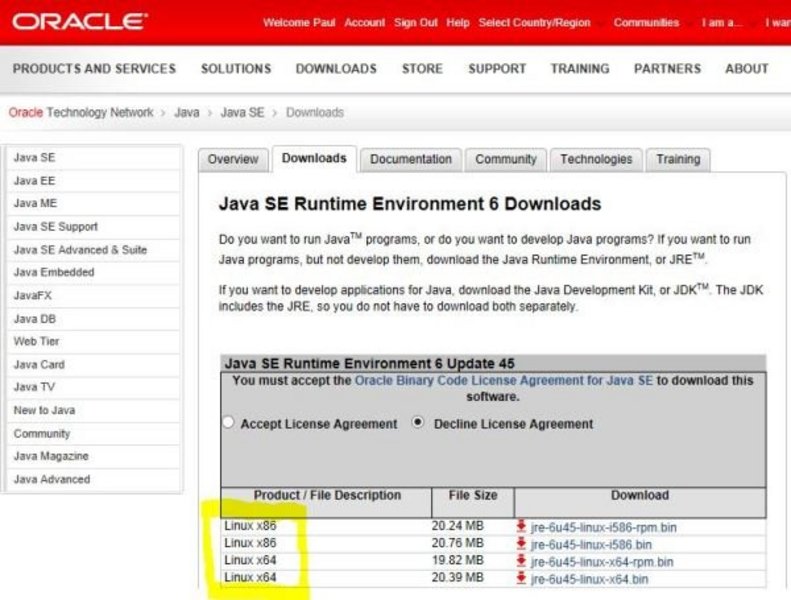Viewport: 791px width, 600px height.
Task: Open Java Embedded in sidebar
Action: (x=94, y=272)
